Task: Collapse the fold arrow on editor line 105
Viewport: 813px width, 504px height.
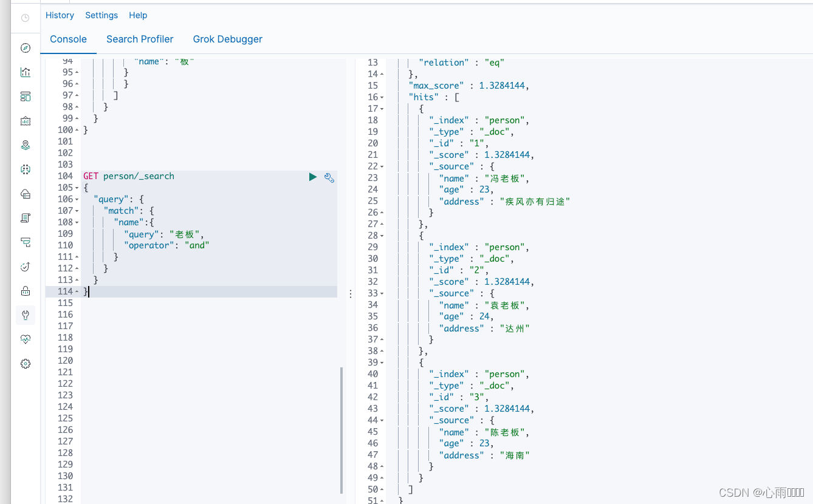Action: (77, 188)
